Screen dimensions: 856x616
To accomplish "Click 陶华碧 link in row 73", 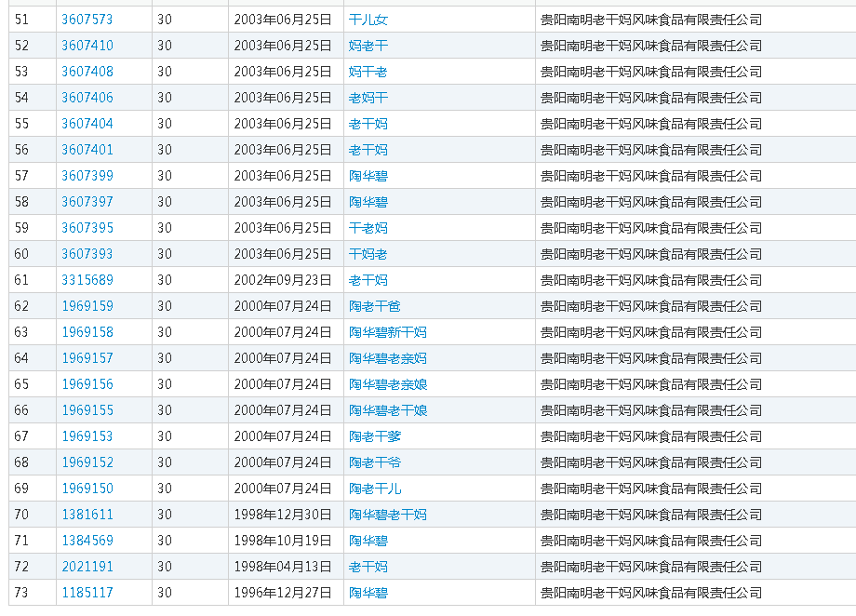I will [x=368, y=593].
